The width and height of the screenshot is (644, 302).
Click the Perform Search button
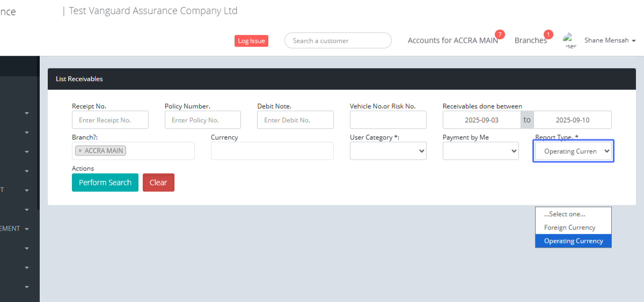click(x=105, y=182)
